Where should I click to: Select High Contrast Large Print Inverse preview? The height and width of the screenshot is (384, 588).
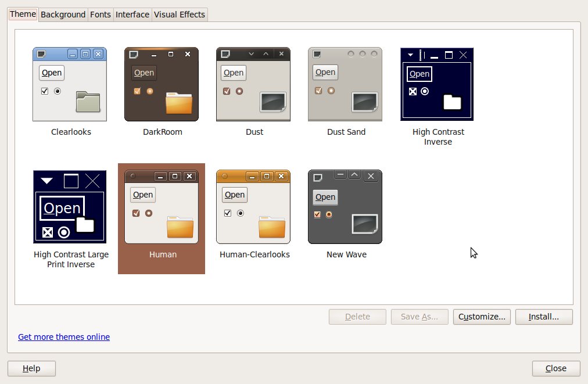pyautogui.click(x=70, y=207)
